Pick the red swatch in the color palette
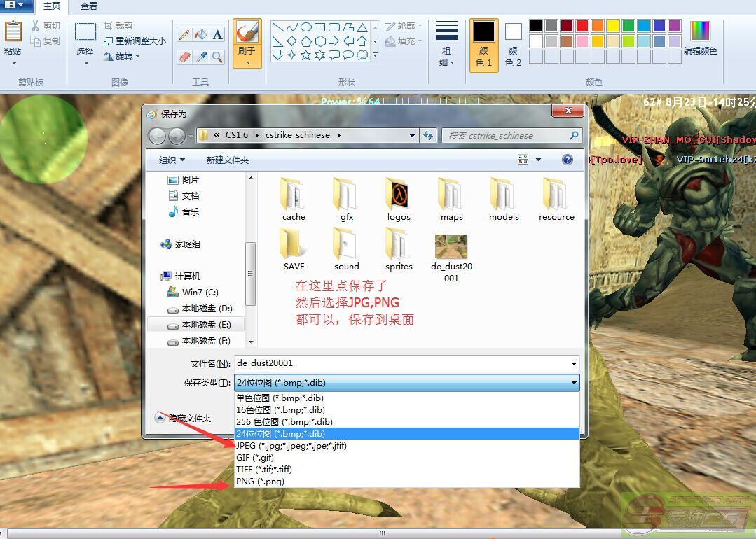The width and height of the screenshot is (756, 539). coord(582,26)
